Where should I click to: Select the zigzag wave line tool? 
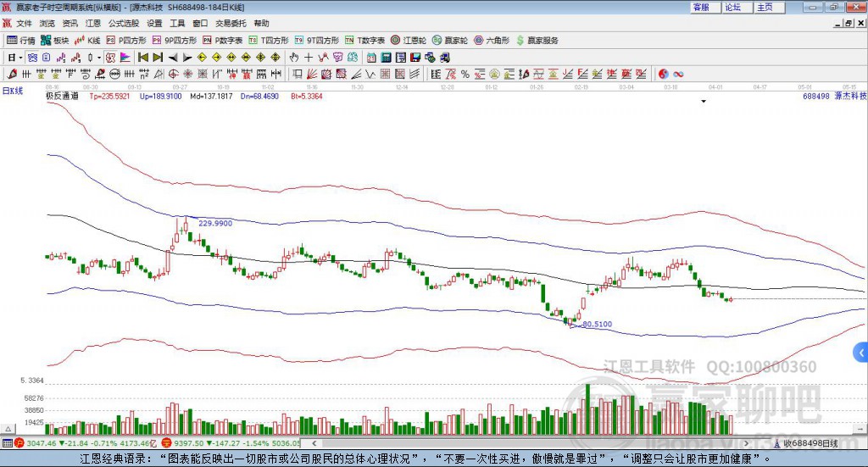[370, 74]
